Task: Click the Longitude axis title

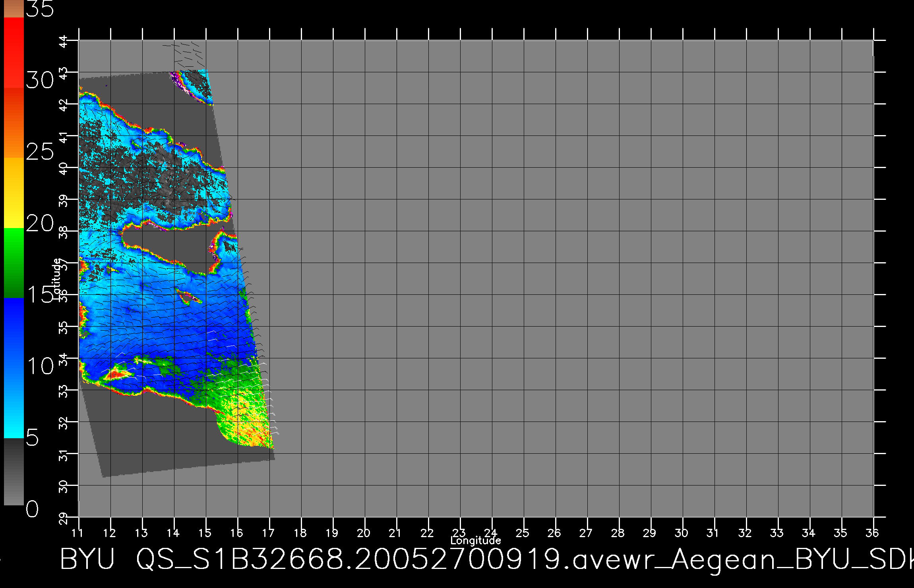Action: click(x=476, y=541)
